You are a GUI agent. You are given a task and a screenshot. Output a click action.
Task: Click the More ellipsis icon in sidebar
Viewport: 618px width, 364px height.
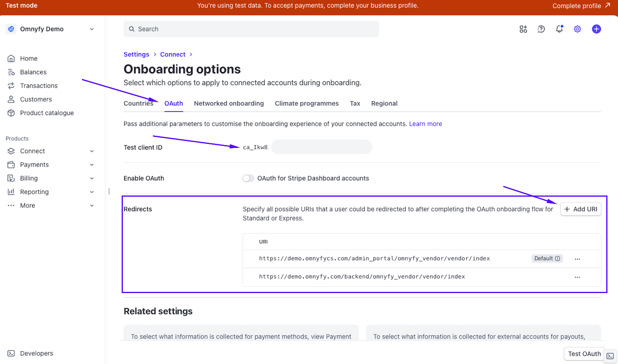point(11,206)
